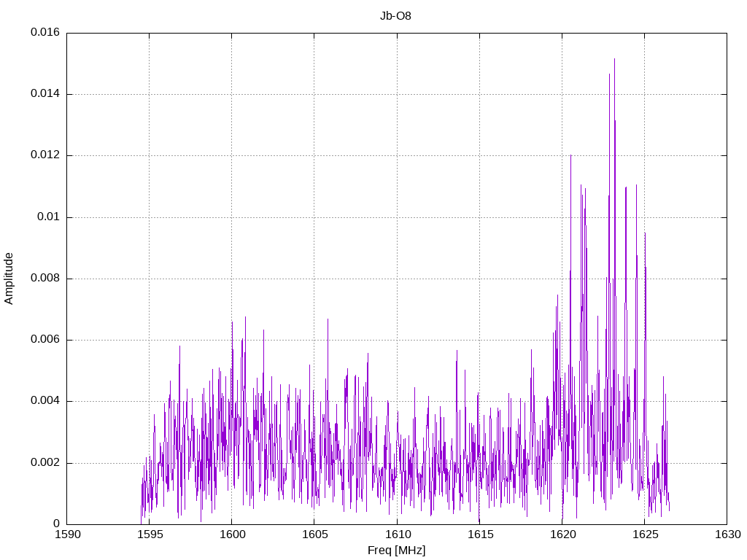Click the 0.016 y-axis tick label
The height and width of the screenshot is (560, 747).
pyautogui.click(x=45, y=32)
